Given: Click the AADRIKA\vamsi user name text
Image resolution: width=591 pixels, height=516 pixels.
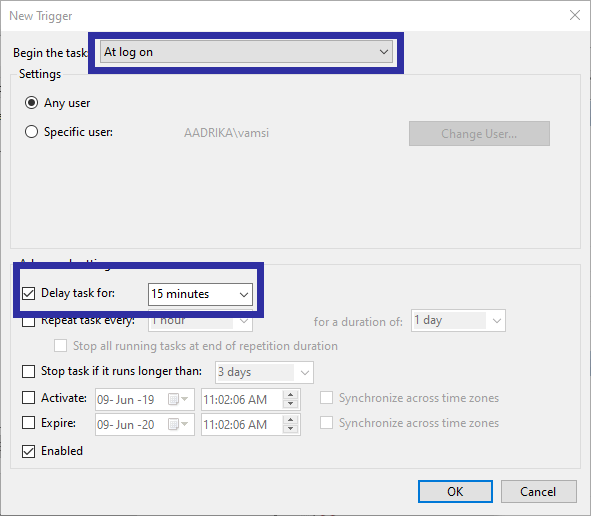Looking at the screenshot, I should pyautogui.click(x=227, y=133).
